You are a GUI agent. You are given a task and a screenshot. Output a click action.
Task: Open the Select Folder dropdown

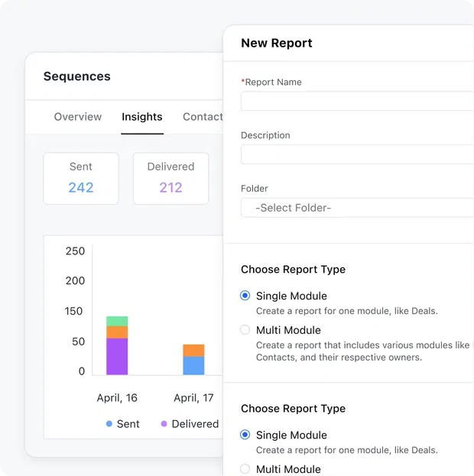[357, 208]
